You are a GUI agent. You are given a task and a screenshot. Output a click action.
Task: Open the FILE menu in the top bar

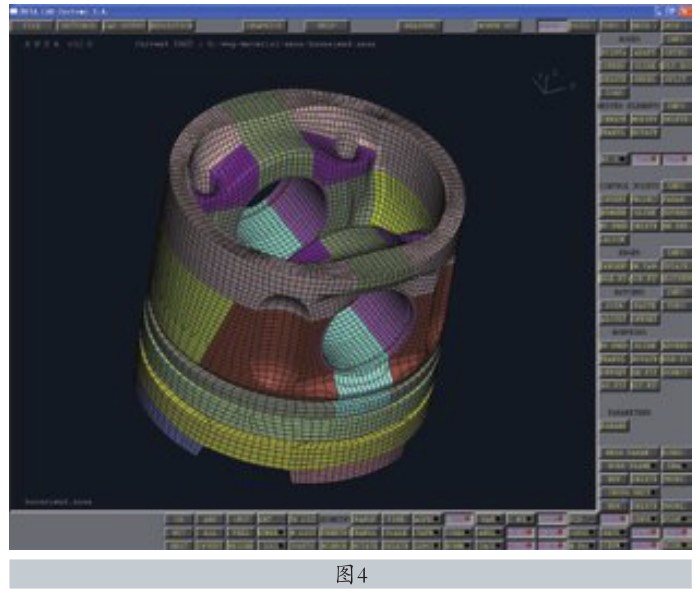tap(32, 26)
